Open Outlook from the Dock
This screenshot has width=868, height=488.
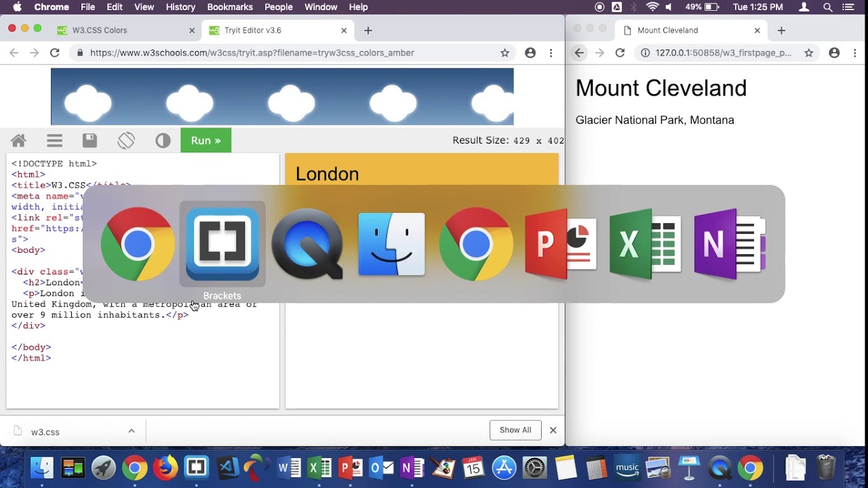pyautogui.click(x=382, y=468)
